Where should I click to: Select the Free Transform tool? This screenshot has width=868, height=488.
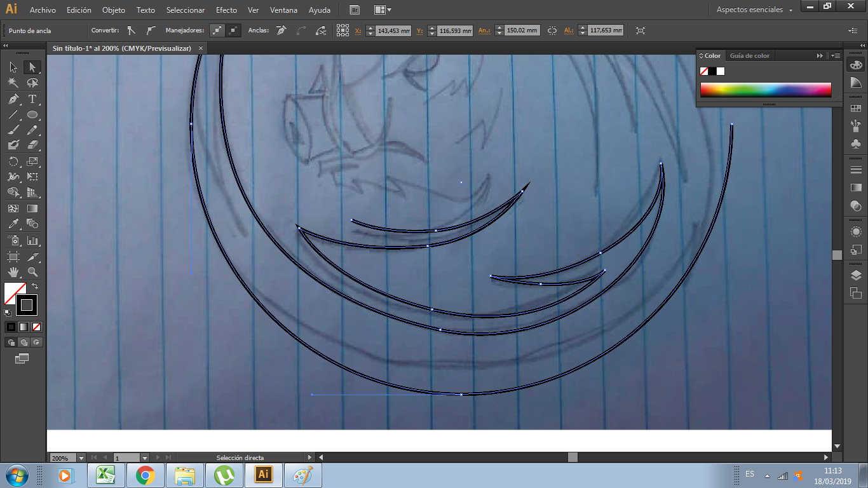tap(32, 177)
